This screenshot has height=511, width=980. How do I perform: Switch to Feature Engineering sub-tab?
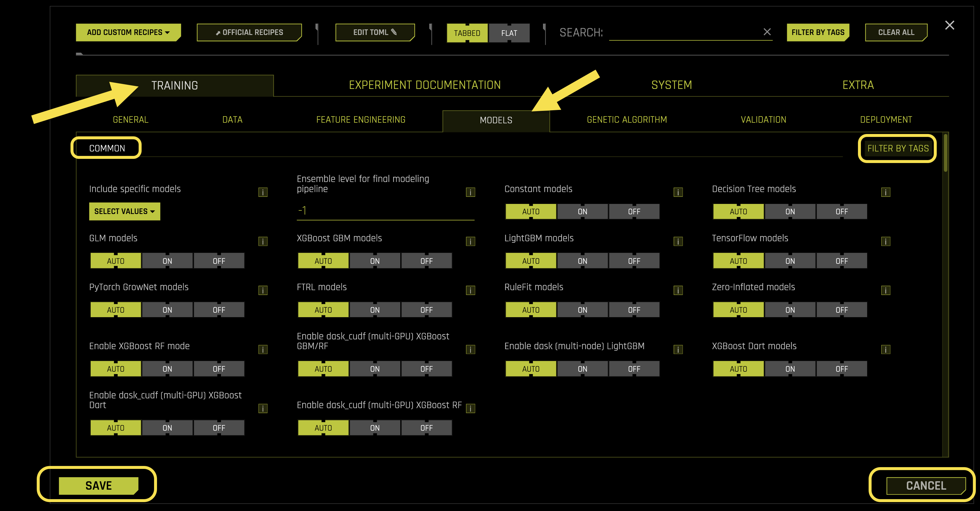click(x=361, y=120)
